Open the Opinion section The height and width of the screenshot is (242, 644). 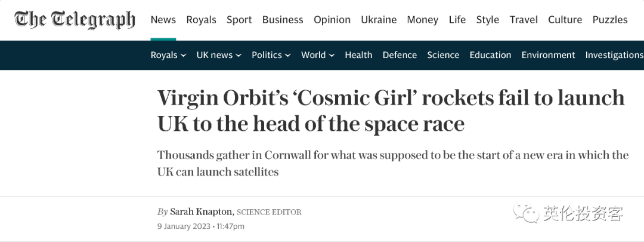[x=332, y=20]
